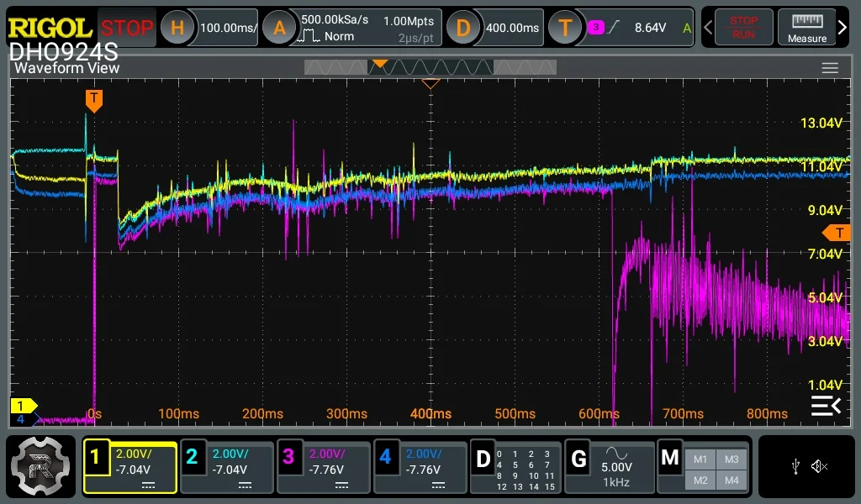Toggle channel 4 with its blue number badge
The height and width of the screenshot is (504, 861).
point(385,457)
